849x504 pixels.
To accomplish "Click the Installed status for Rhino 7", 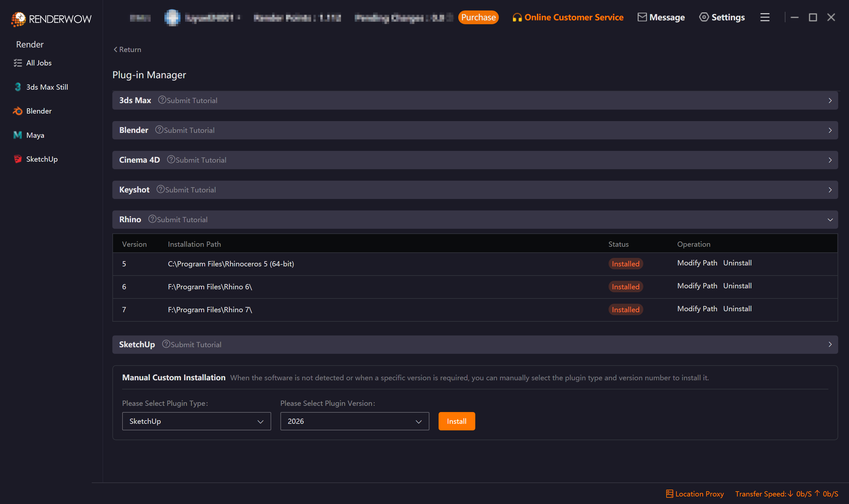I will click(625, 310).
